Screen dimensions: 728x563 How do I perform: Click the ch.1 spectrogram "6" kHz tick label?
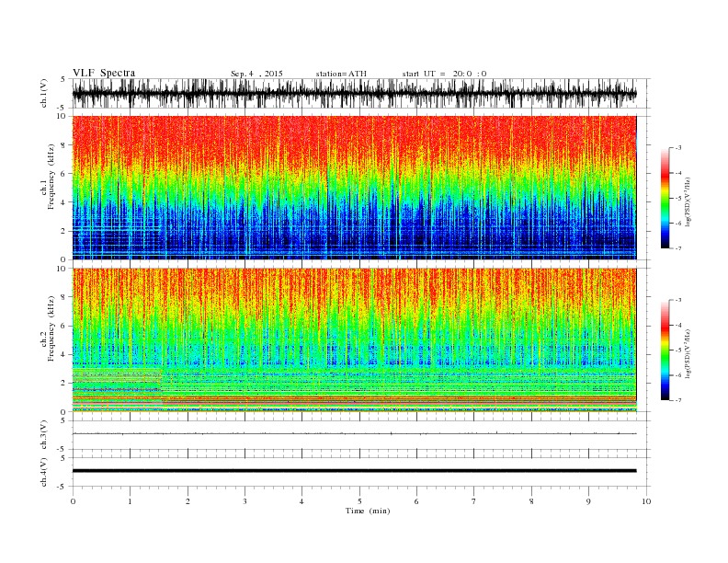click(63, 174)
